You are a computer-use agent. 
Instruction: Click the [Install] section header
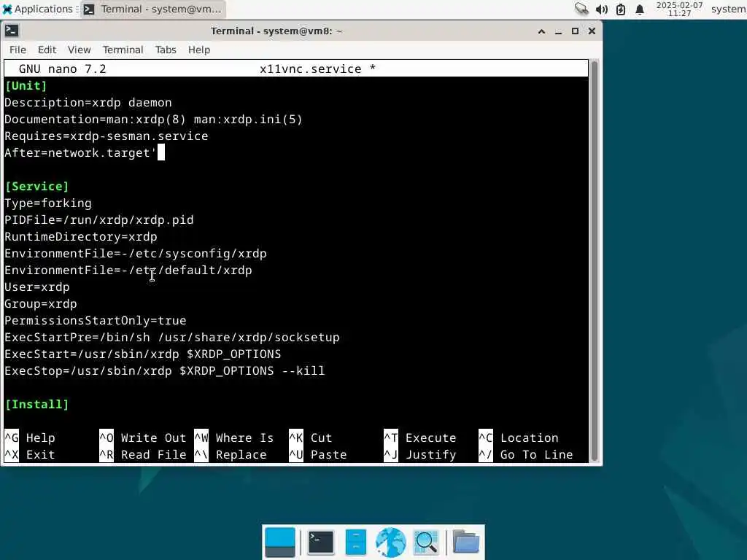(x=36, y=404)
